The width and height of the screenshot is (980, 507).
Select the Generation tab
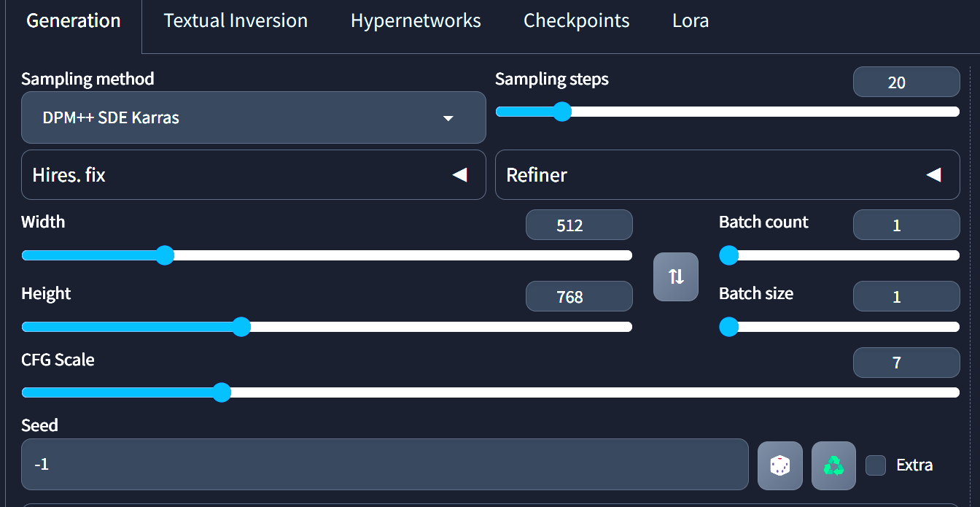tap(73, 20)
